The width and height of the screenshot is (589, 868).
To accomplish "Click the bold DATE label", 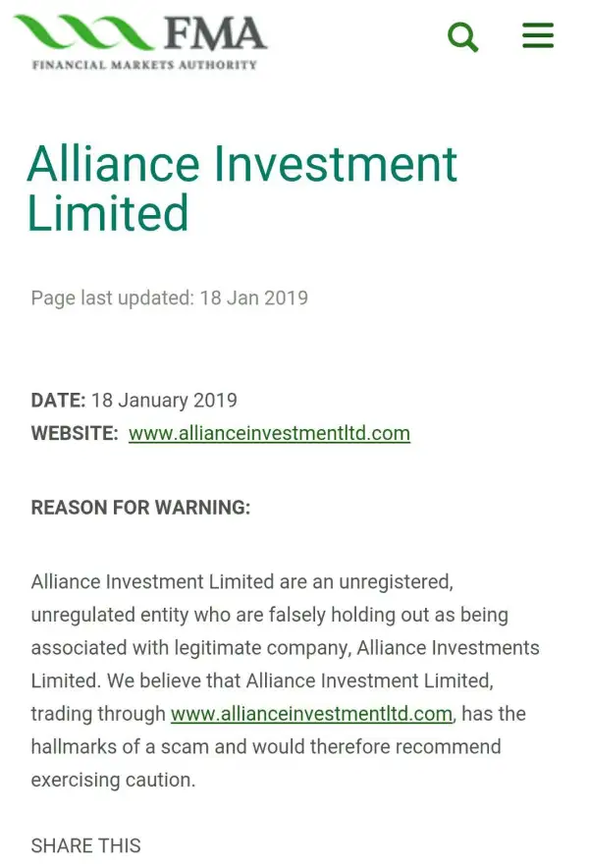I will coord(58,401).
